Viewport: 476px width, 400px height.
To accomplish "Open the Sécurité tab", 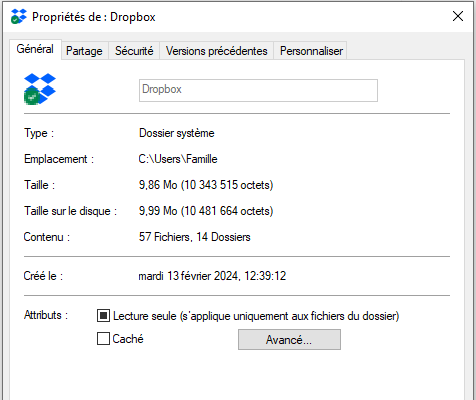I will pyautogui.click(x=134, y=51).
